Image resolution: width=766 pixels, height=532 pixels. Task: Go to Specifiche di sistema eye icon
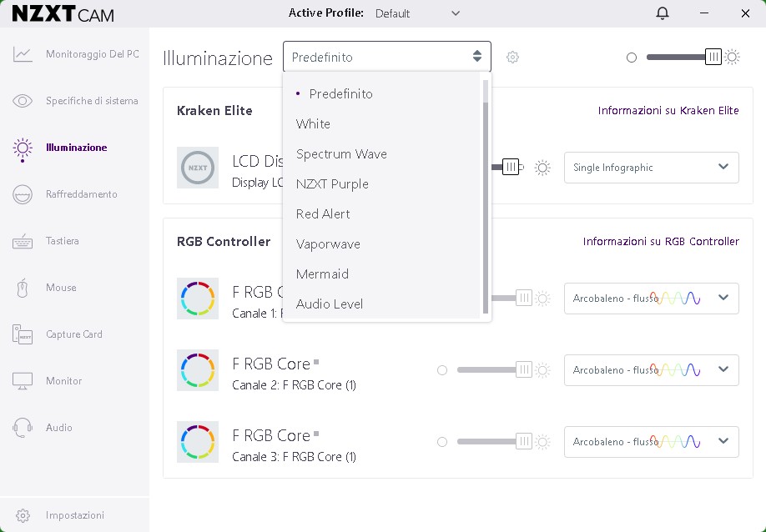click(23, 101)
